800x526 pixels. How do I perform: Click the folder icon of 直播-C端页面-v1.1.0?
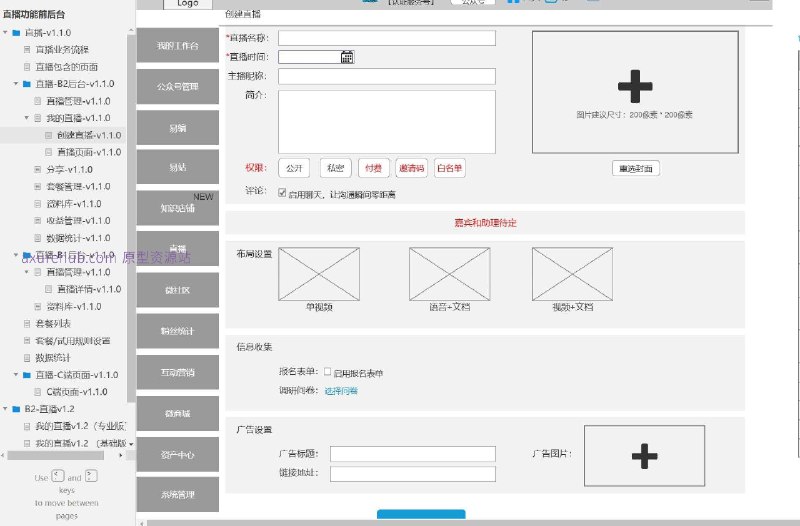27,375
